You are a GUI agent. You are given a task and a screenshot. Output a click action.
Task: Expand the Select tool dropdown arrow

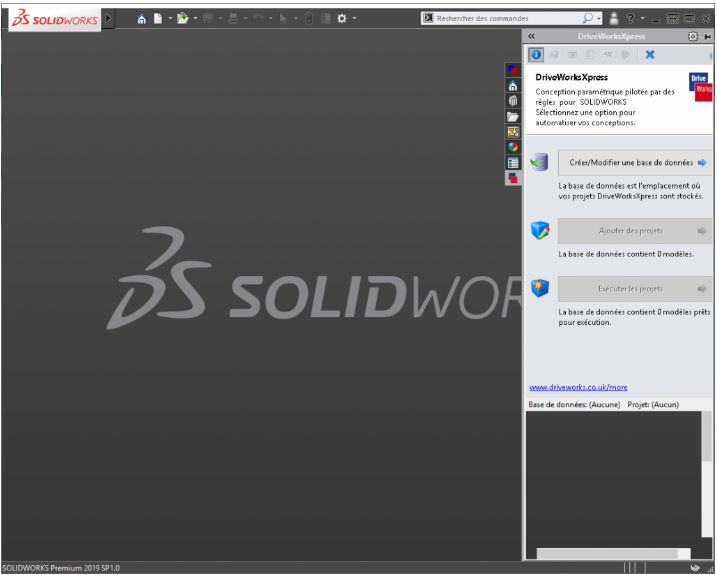(295, 18)
